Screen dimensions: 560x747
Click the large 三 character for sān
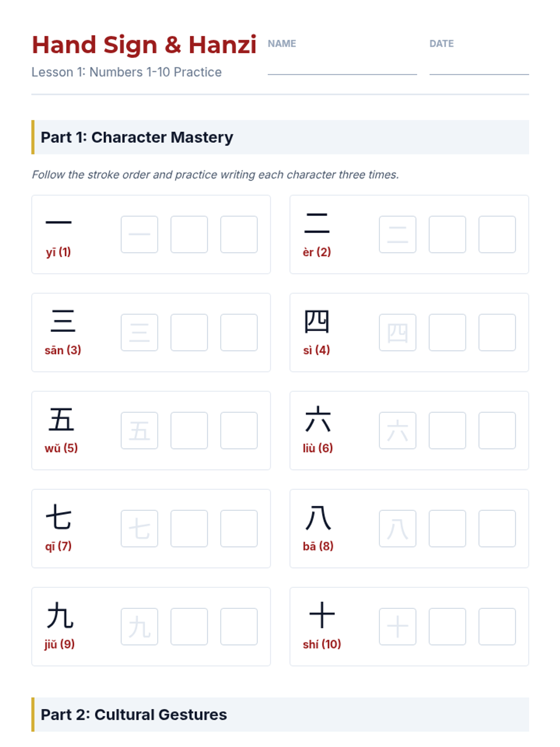click(x=63, y=321)
